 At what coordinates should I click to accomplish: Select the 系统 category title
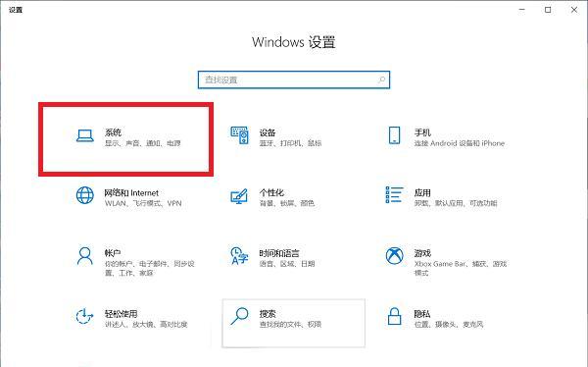point(113,132)
